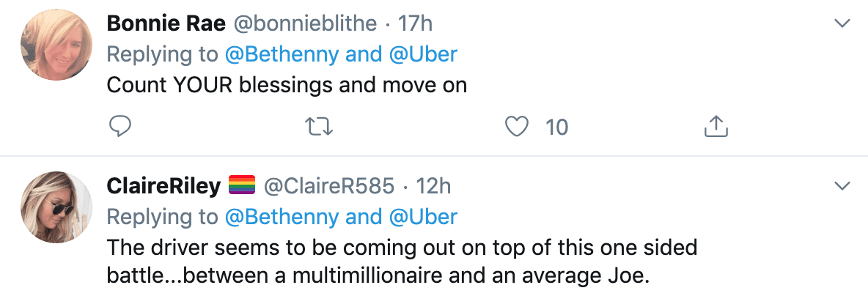Open the ClaireRiley display name
Screen dimensions: 868x296
(163, 186)
